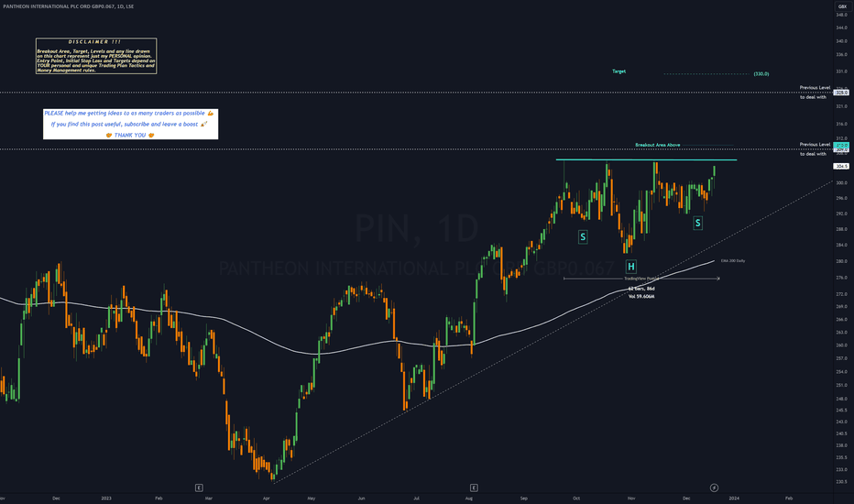Click the 300.0 price axis label
The width and height of the screenshot is (854, 504).
[841, 182]
